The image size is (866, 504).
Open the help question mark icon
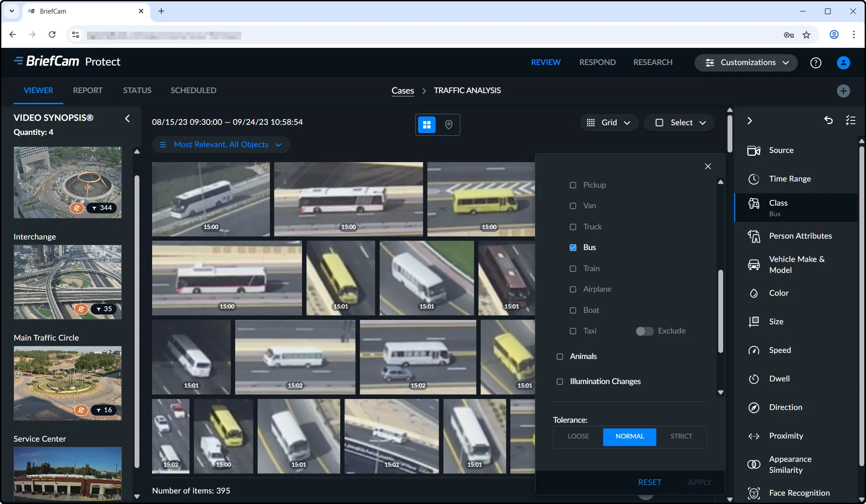pyautogui.click(x=815, y=63)
